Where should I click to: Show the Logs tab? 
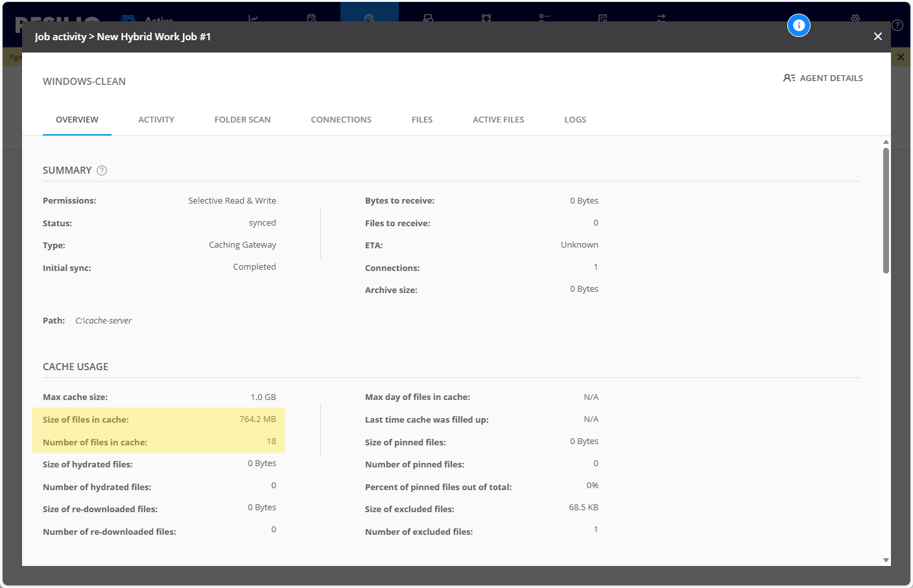tap(575, 120)
